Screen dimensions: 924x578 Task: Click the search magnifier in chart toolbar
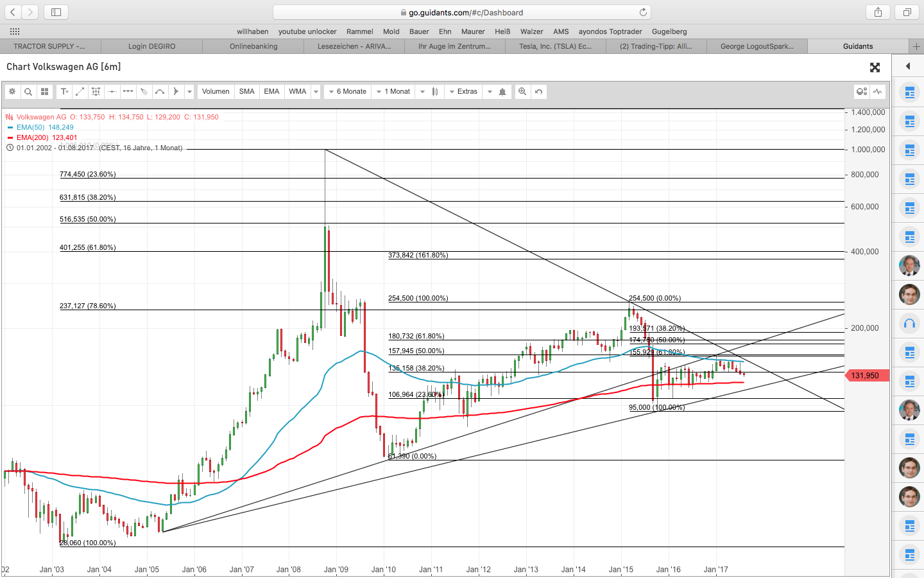28,92
